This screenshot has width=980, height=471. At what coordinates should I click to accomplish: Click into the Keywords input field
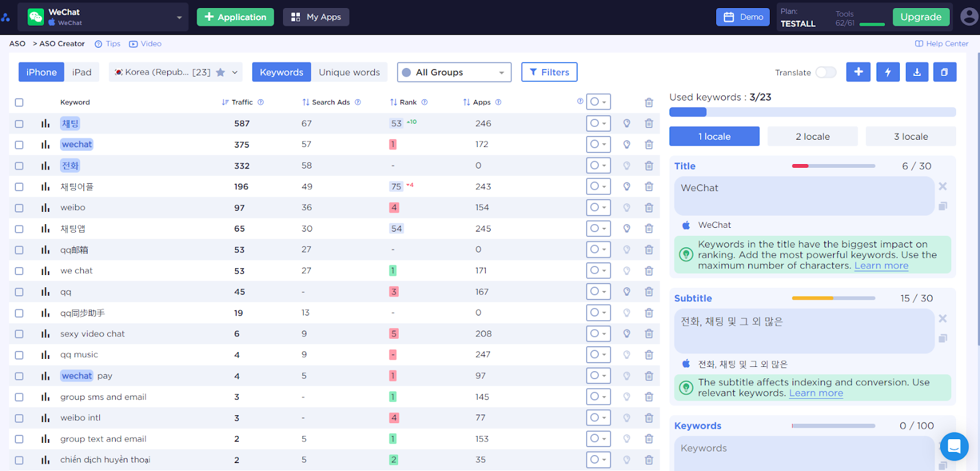point(804,454)
